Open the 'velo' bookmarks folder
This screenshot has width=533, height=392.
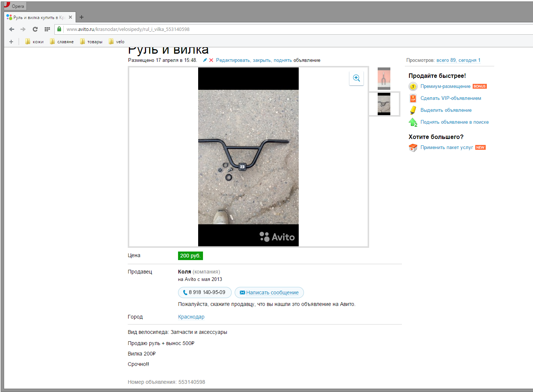117,42
